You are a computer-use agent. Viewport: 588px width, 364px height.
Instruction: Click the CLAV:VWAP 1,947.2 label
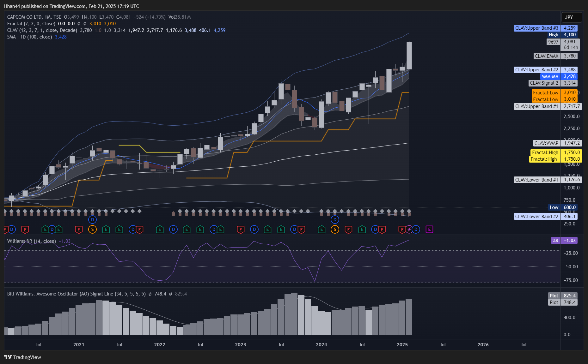[558, 143]
